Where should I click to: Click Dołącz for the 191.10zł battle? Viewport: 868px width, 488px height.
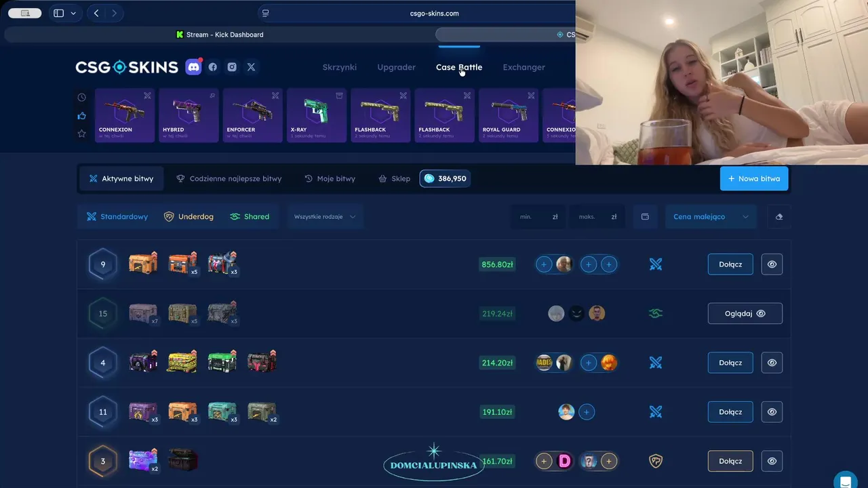point(730,412)
